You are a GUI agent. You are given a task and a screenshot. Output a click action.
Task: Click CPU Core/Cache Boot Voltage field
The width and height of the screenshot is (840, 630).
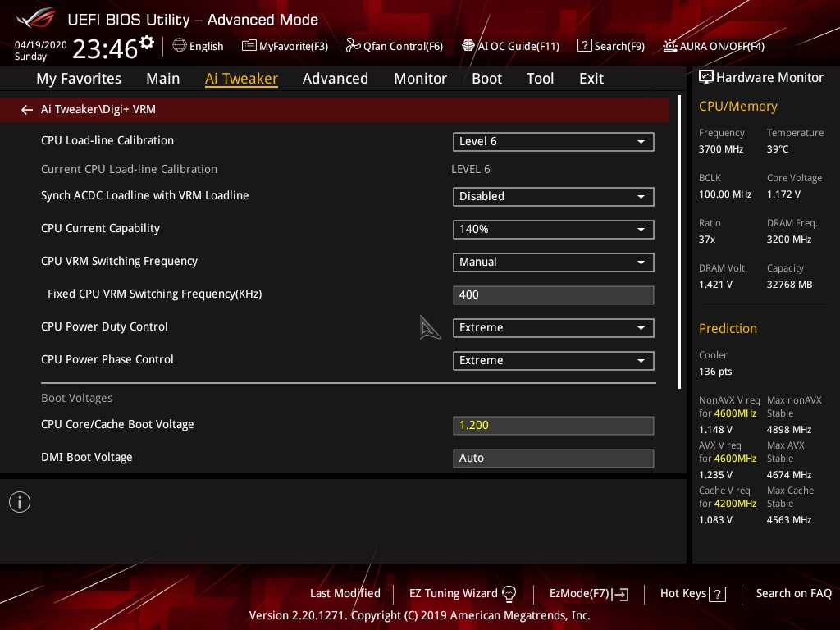pyautogui.click(x=554, y=426)
